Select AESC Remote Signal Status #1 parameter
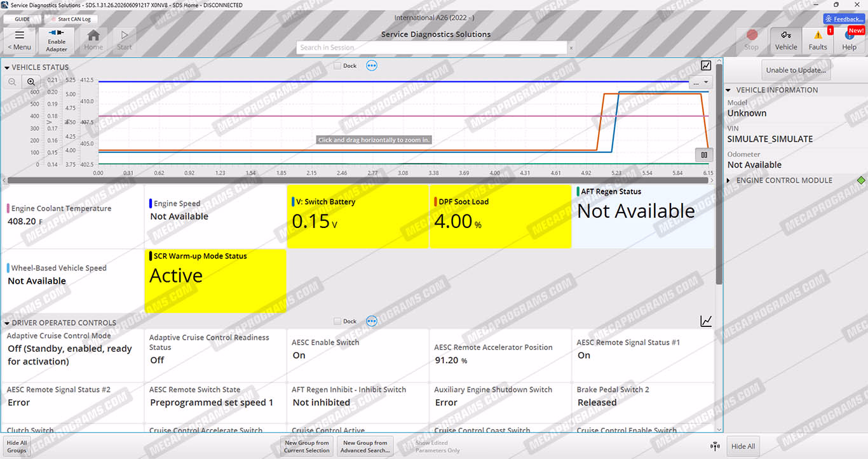The image size is (868, 459). coord(642,355)
